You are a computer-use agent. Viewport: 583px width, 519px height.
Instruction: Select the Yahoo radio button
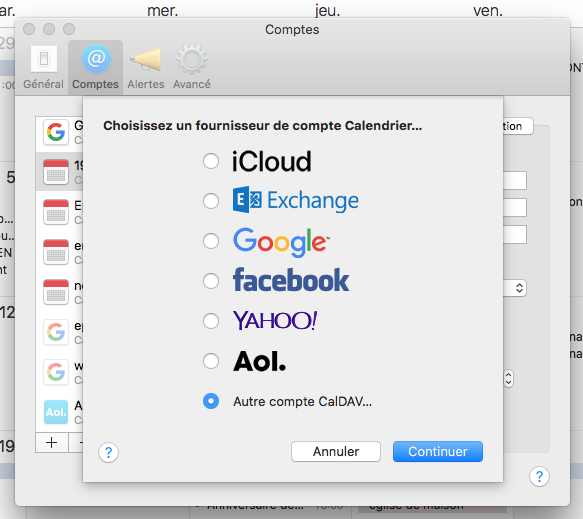211,321
